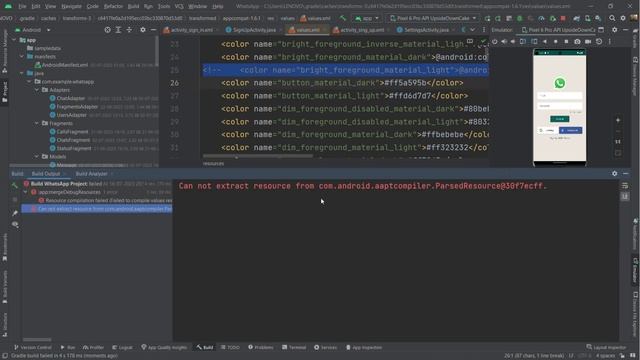
Task: Collapse the Fragments package
Action: 37,123
